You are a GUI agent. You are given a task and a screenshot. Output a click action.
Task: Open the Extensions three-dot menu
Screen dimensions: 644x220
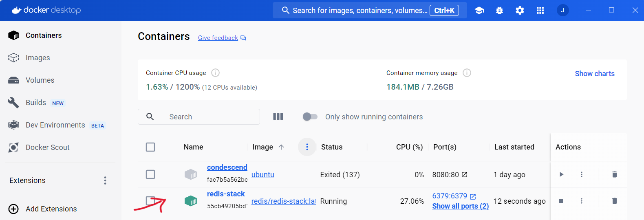105,180
